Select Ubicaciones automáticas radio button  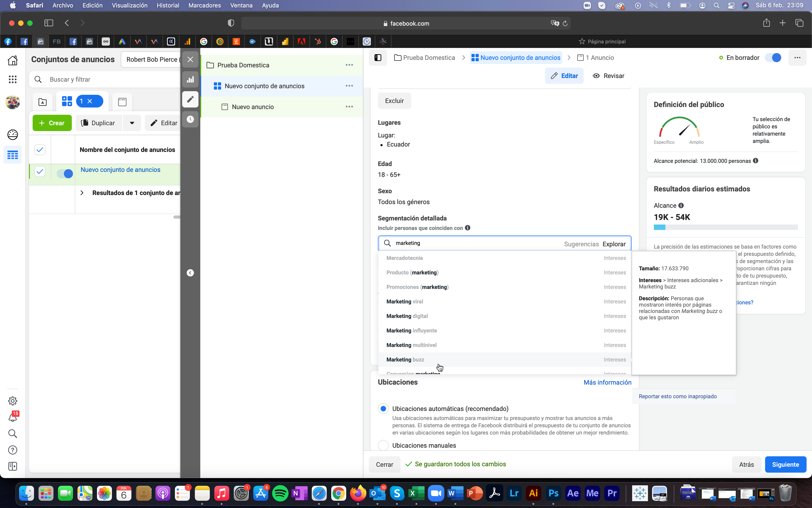click(383, 408)
